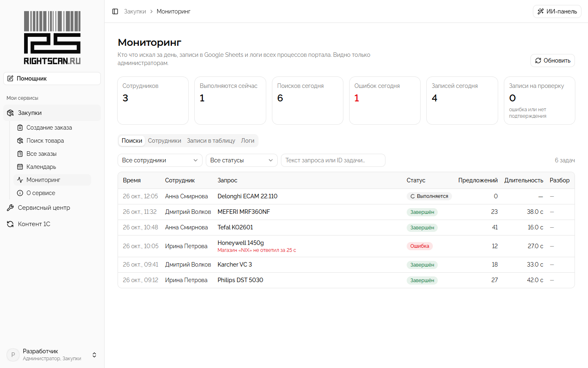This screenshot has height=368, width=588.
Task: Click the Выполняются сейчас card
Action: (230, 101)
